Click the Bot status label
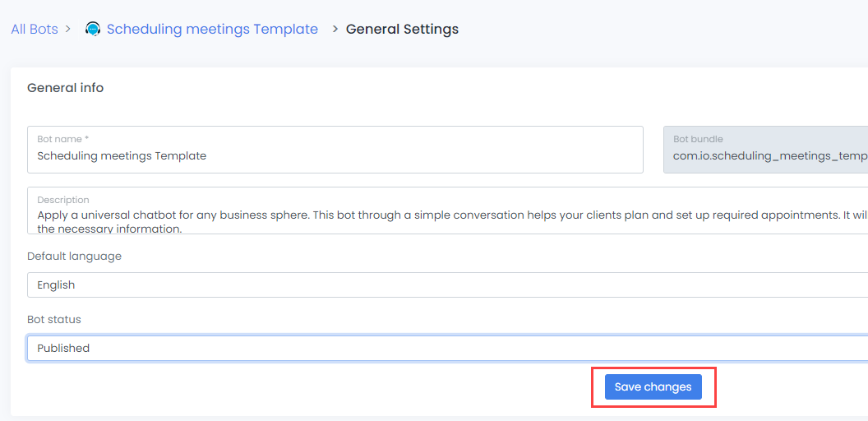Viewport: 868px width, 421px height. 54,320
